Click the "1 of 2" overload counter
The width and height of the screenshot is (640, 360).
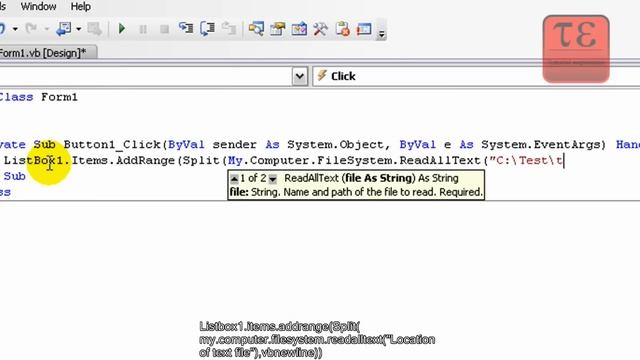pyautogui.click(x=253, y=178)
